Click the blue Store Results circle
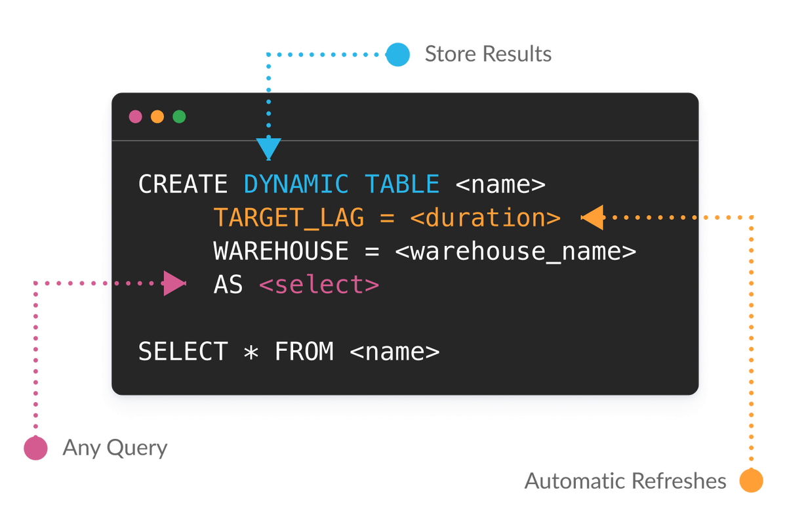Image resolution: width=787 pixels, height=532 pixels. pos(397,54)
